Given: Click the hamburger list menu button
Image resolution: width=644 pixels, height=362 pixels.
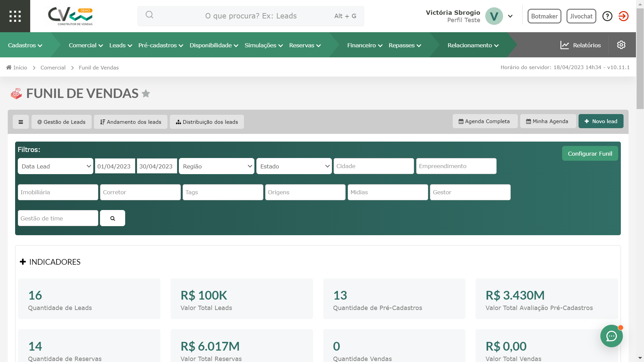Looking at the screenshot, I should pyautogui.click(x=21, y=122).
